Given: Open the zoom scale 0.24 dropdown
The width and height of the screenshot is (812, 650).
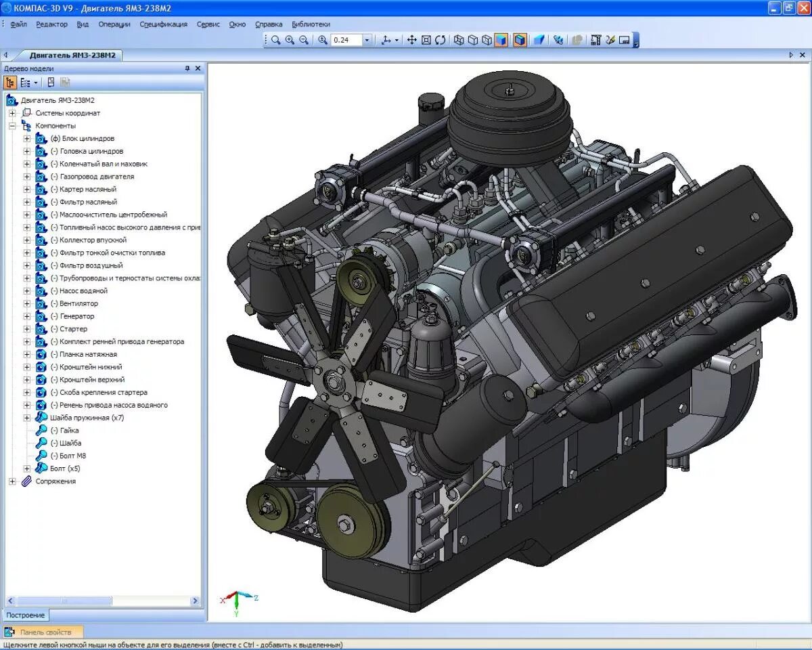Looking at the screenshot, I should pos(367,40).
